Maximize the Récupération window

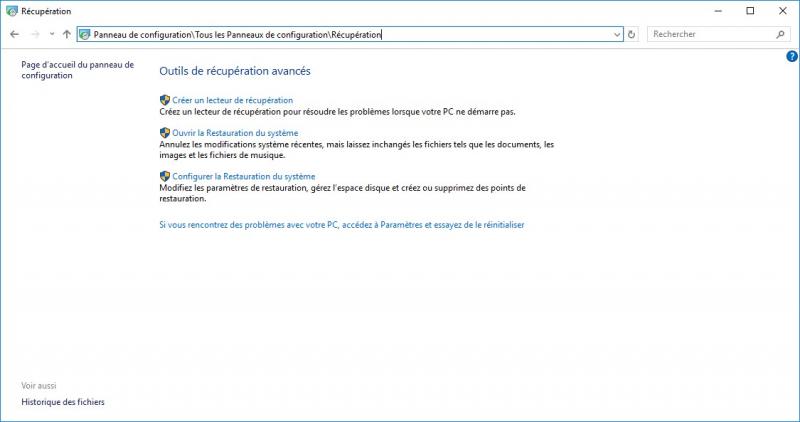(x=750, y=11)
